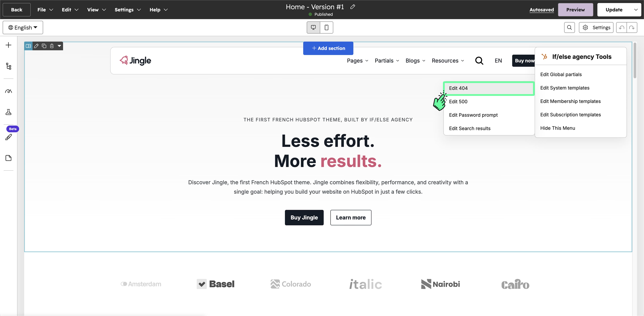Click the editor search magnifier button

click(x=569, y=28)
